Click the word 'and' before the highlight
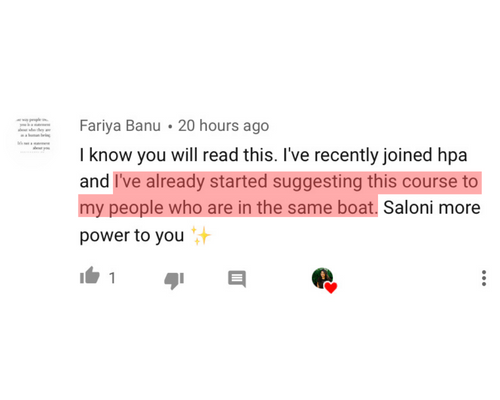500x400 pixels. coord(94,182)
